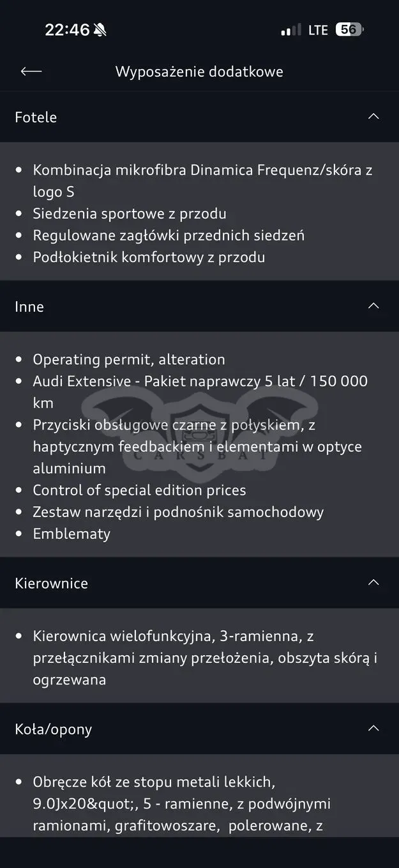Tap the LTE network indicator

[x=318, y=30]
